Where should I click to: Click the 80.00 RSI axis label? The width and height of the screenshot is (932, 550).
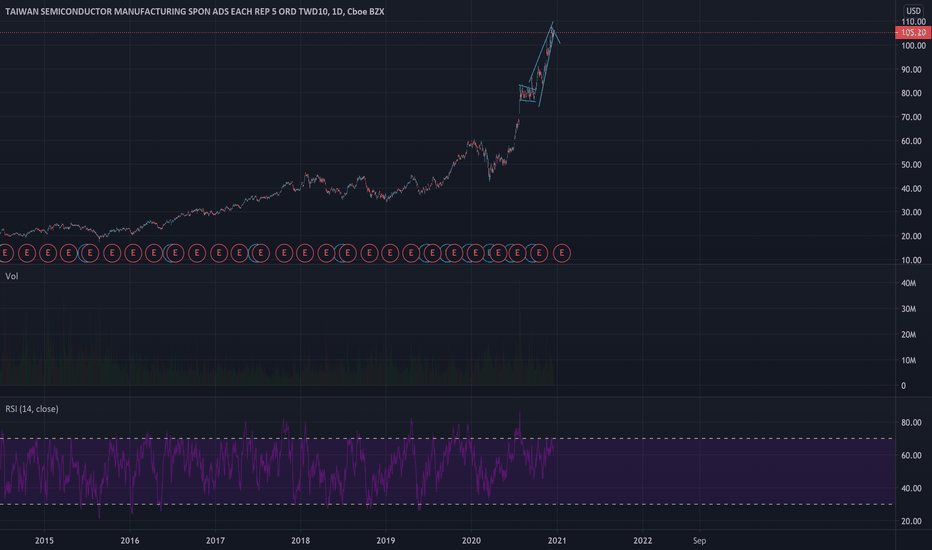click(911, 423)
